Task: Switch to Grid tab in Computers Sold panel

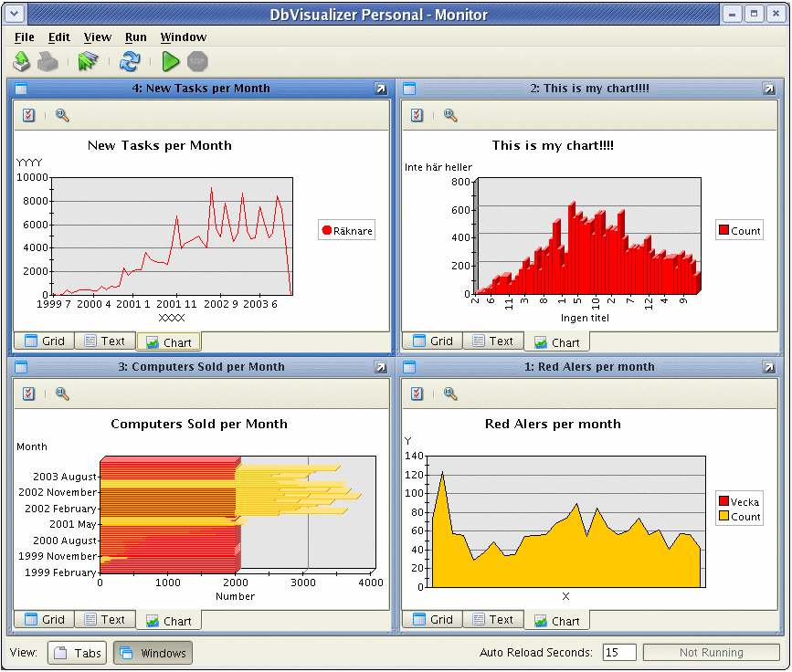Action: point(44,620)
